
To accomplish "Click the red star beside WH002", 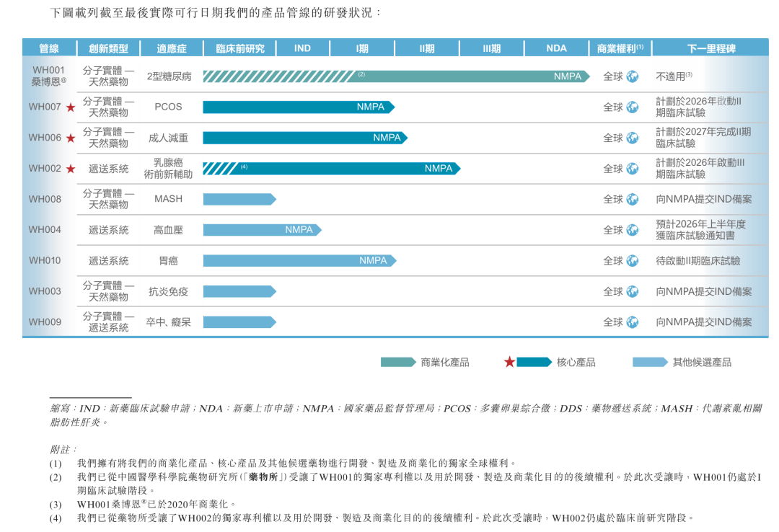I will [71, 169].
